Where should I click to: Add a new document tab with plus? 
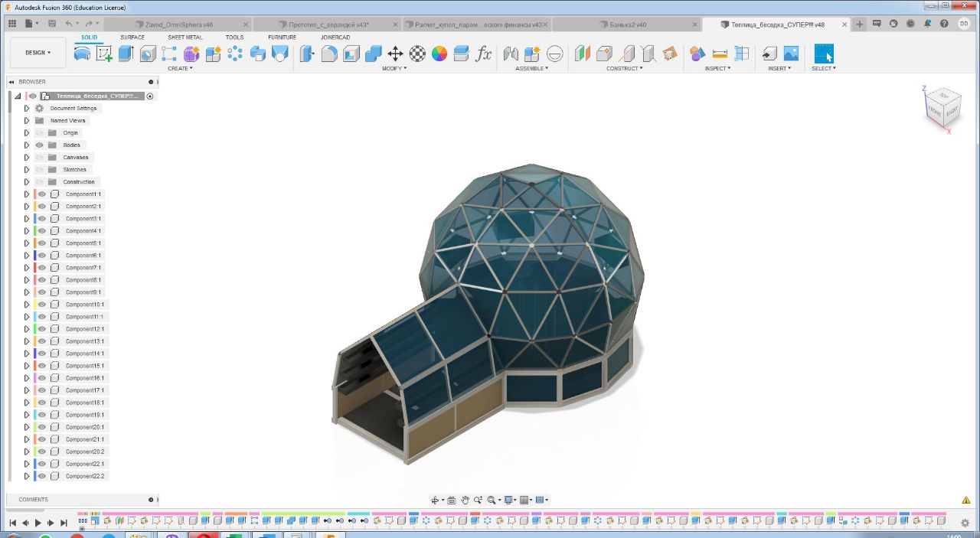[x=859, y=24]
